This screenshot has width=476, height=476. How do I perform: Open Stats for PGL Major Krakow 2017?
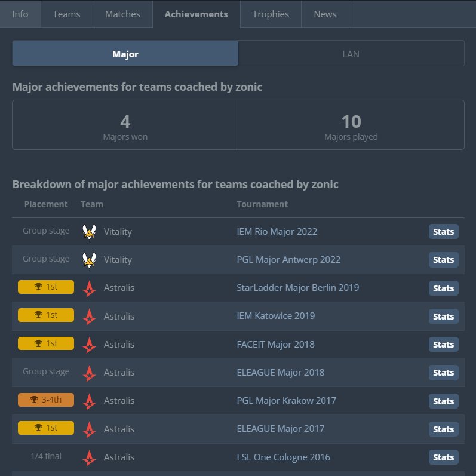444,401
